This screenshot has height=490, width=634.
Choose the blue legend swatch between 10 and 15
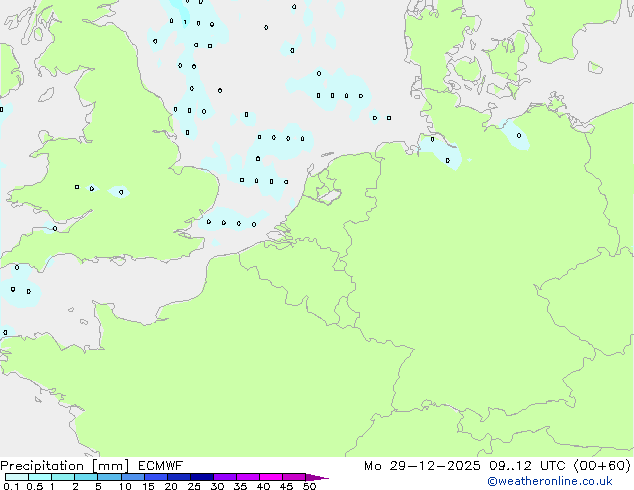tap(132, 477)
